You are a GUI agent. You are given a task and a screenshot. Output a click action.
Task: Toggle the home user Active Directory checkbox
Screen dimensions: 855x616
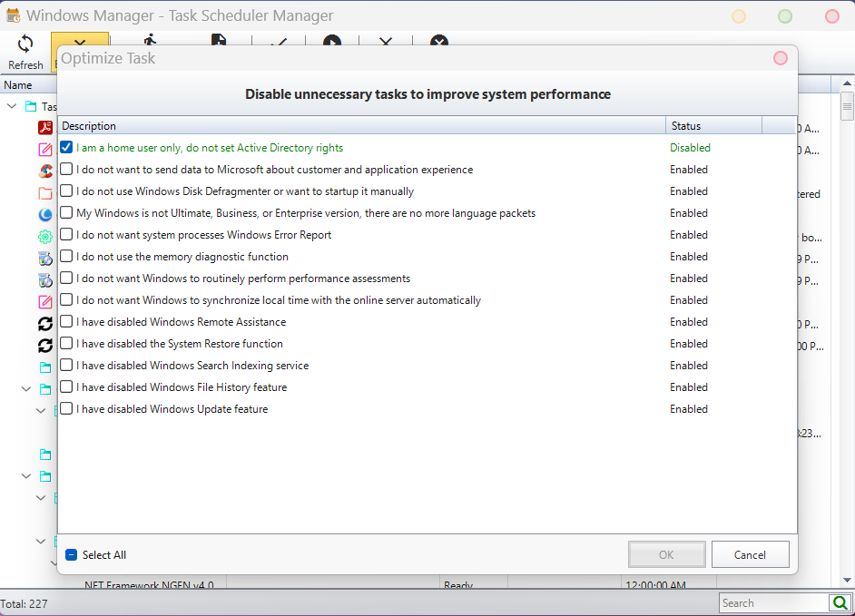pos(66,147)
